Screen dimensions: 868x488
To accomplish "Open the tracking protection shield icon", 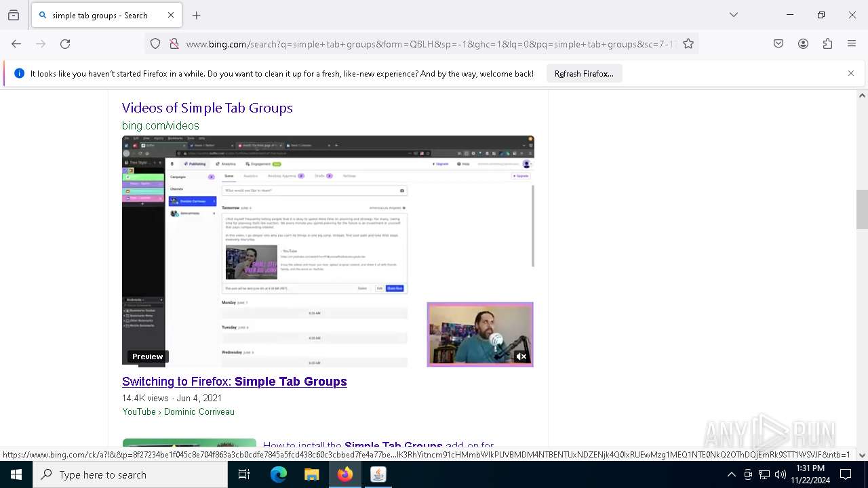I will 155,44.
